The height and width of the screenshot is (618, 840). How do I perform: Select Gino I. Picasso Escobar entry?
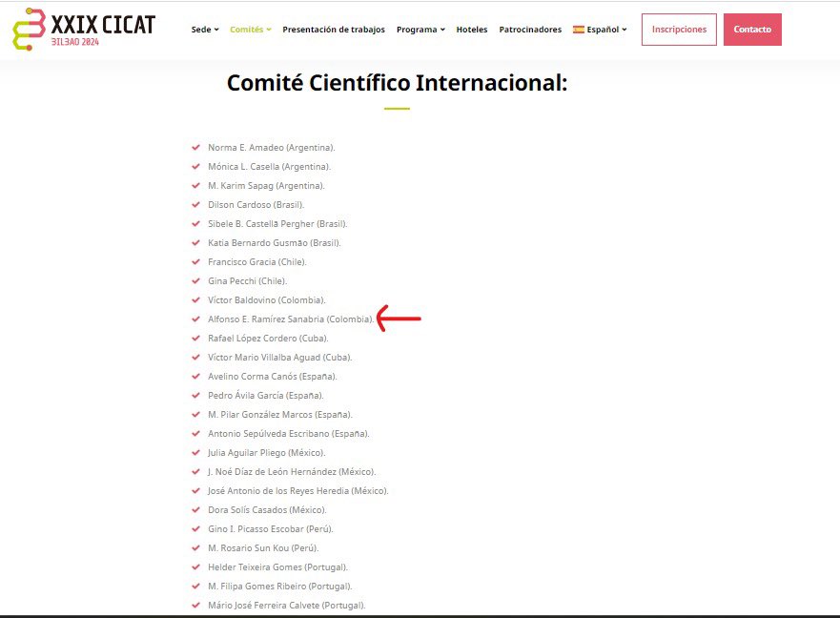(271, 529)
